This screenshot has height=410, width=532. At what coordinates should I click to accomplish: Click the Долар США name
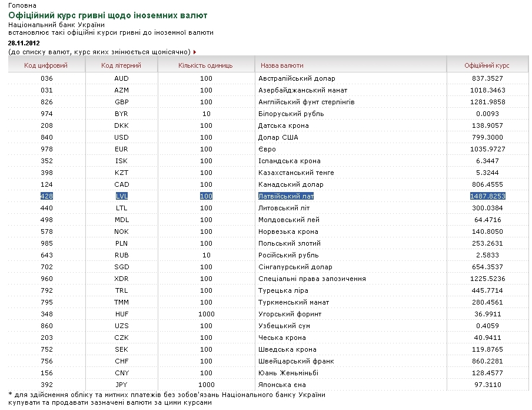pos(278,137)
